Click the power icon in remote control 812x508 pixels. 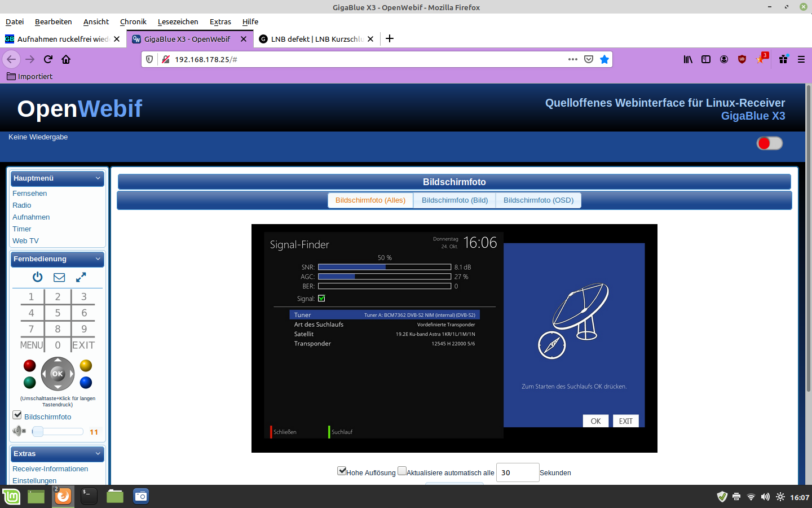coord(37,277)
